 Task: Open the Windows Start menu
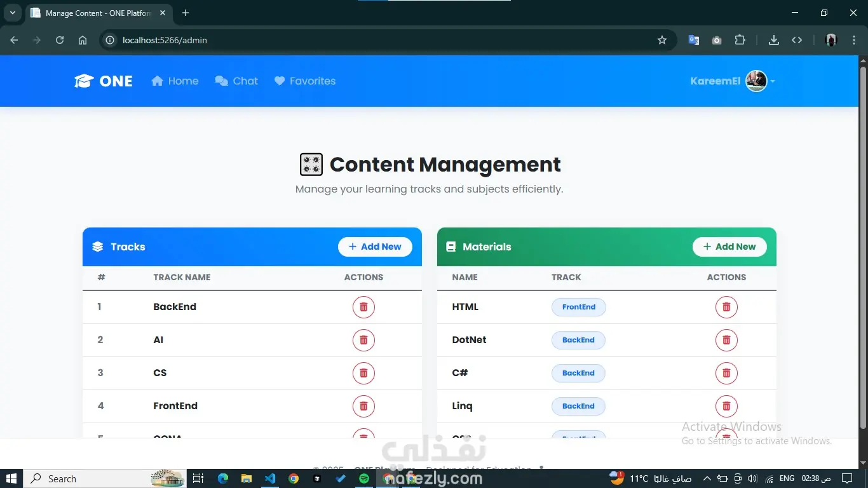pyautogui.click(x=11, y=478)
